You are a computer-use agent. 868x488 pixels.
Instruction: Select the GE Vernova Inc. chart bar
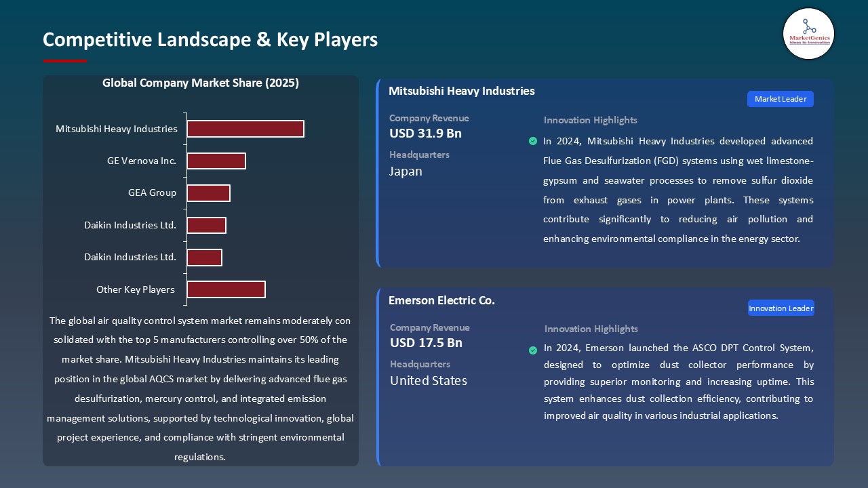tap(216, 161)
